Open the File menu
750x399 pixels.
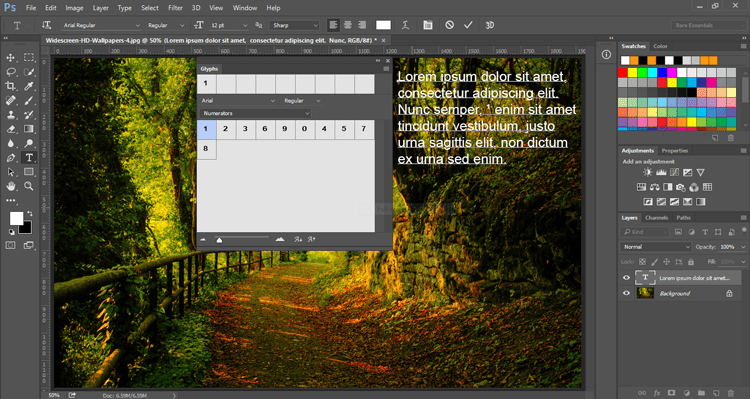(31, 8)
